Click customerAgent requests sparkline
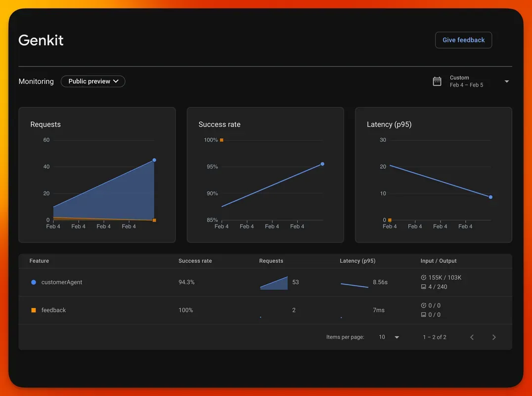Screen dimensions: 532x396 (x=274, y=283)
